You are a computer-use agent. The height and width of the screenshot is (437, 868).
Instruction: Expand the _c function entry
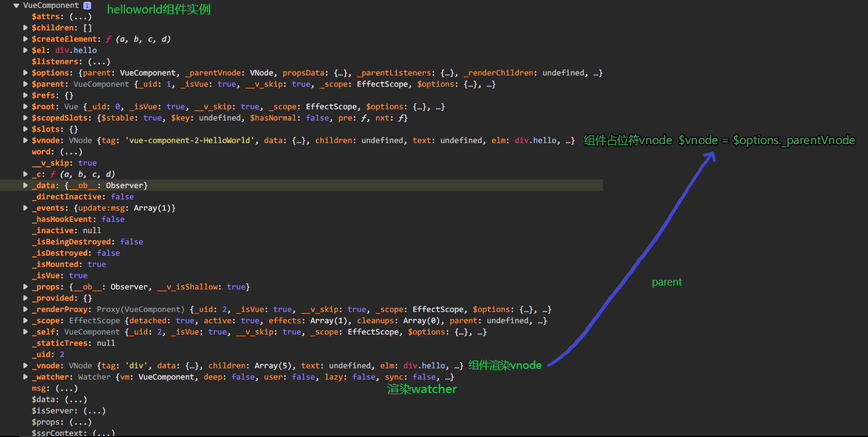coord(25,174)
